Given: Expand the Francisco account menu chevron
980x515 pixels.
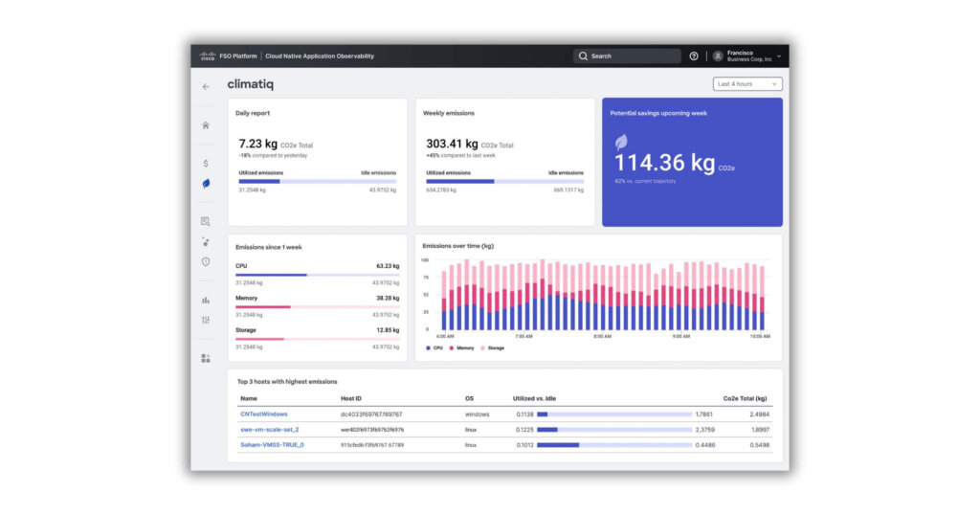Looking at the screenshot, I should coord(779,56).
